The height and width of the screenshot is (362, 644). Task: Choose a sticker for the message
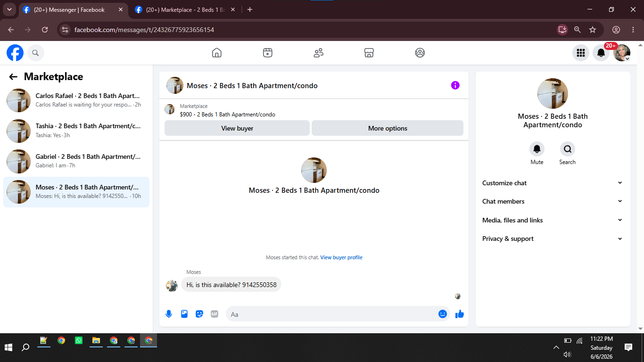[199, 314]
